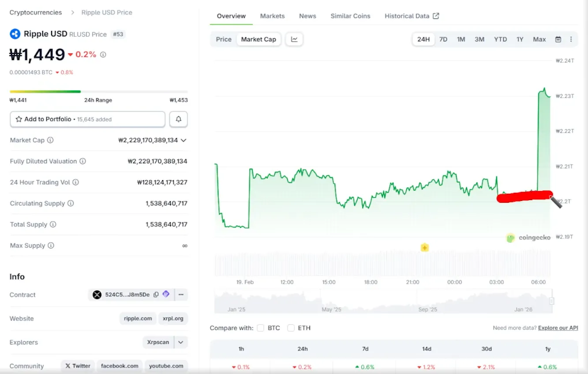Viewport: 588px width, 374px height.
Task: Click the Market Cap info icon
Action: coord(50,140)
